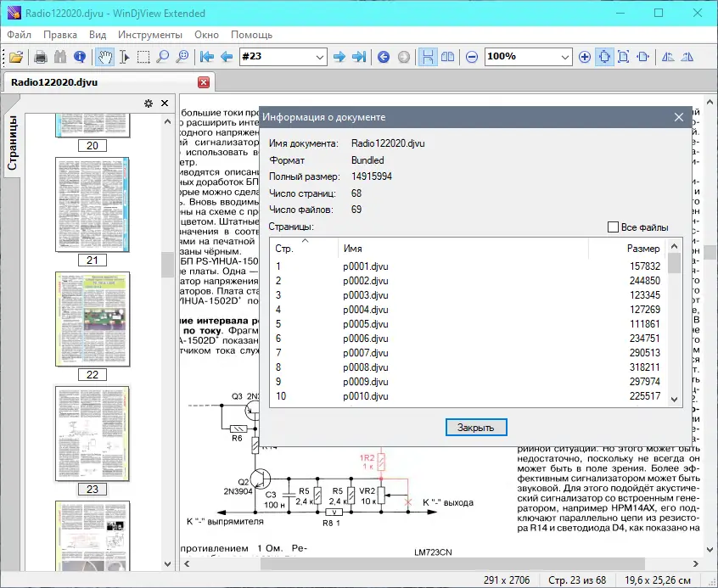Screen dimensions: 718x588
Task: Go to the next page
Action: point(339,57)
